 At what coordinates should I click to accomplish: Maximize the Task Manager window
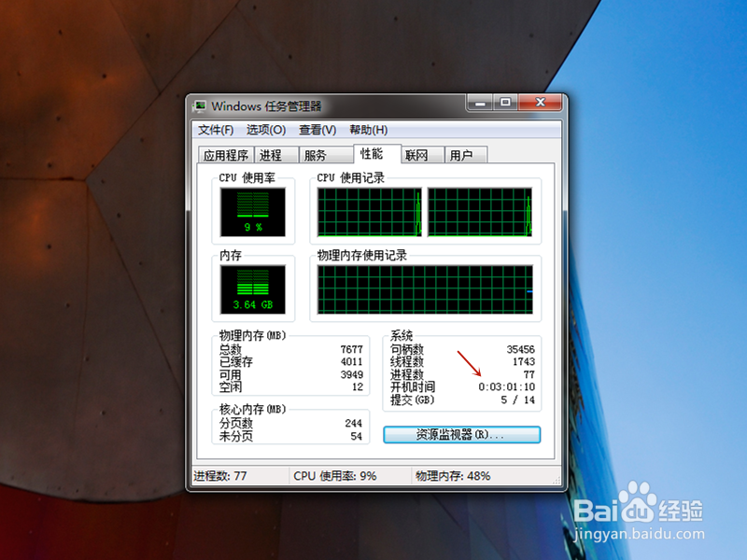[505, 103]
